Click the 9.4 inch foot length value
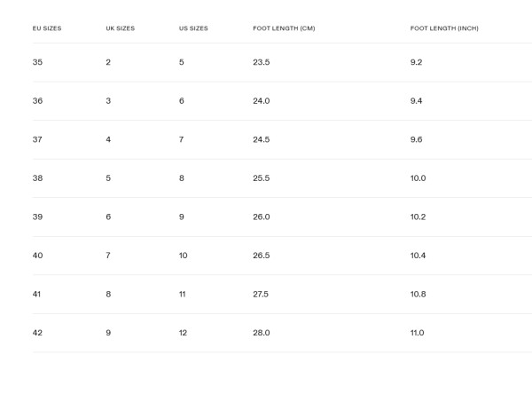This screenshot has height=402, width=532. (x=416, y=101)
